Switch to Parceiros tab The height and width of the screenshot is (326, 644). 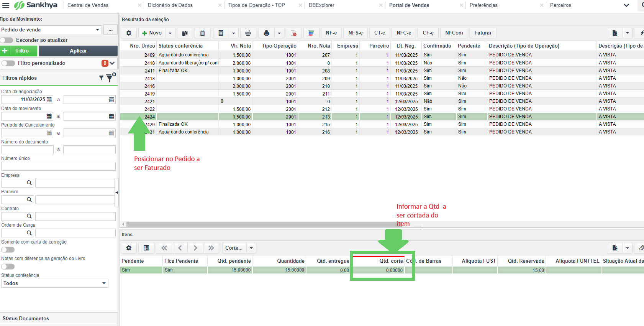[x=560, y=5]
